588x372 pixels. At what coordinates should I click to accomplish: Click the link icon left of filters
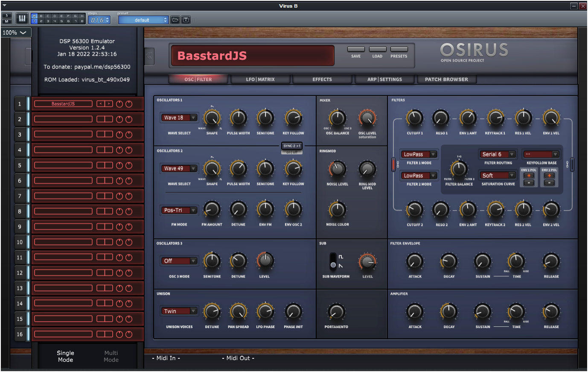(x=398, y=164)
